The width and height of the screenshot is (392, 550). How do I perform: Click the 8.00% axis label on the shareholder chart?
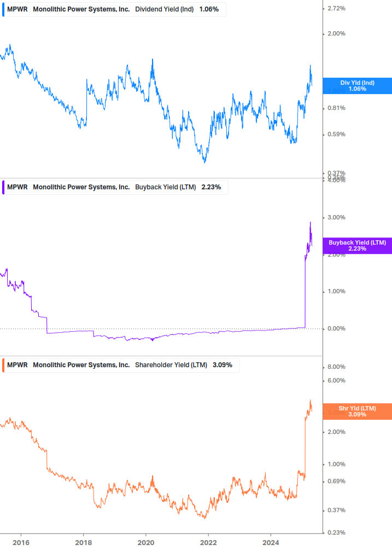pyautogui.click(x=336, y=367)
